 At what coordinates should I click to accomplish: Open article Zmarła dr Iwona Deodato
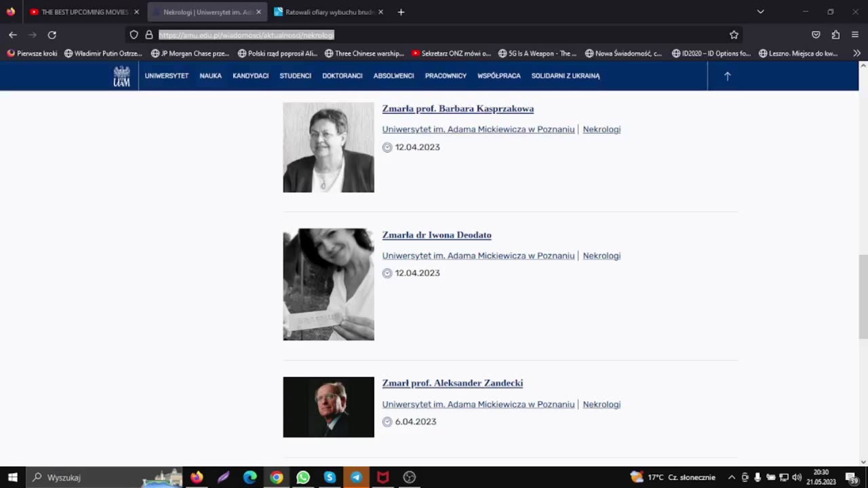click(437, 235)
